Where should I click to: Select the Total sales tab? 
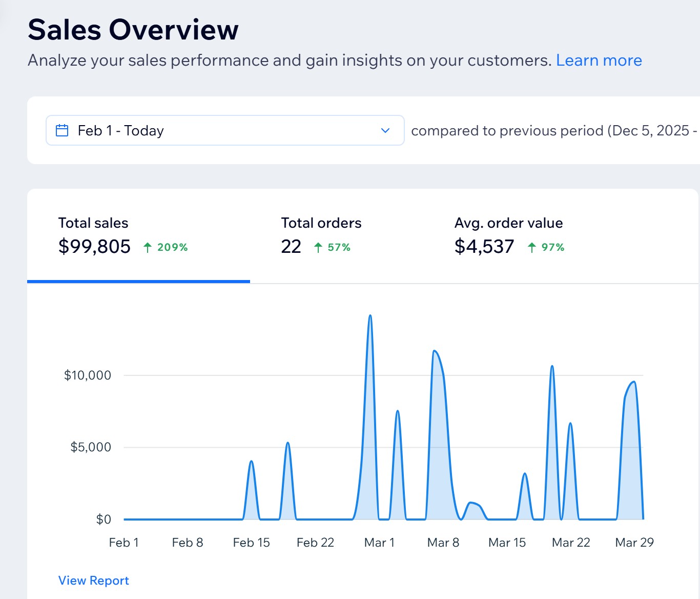click(x=138, y=236)
